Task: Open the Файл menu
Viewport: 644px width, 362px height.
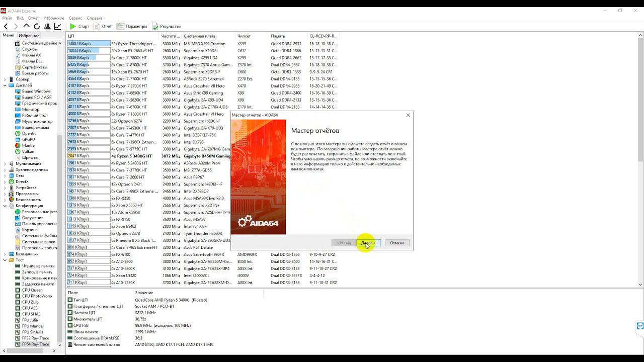Action: (7, 18)
